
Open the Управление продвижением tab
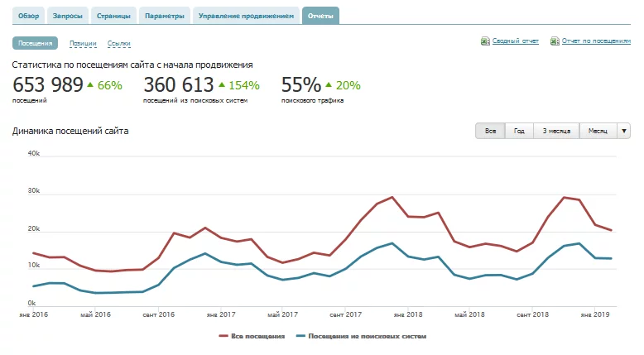point(246,16)
